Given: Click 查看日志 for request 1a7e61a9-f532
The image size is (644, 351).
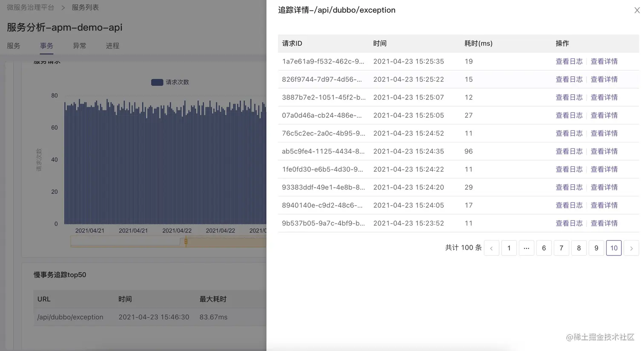Looking at the screenshot, I should pos(569,61).
